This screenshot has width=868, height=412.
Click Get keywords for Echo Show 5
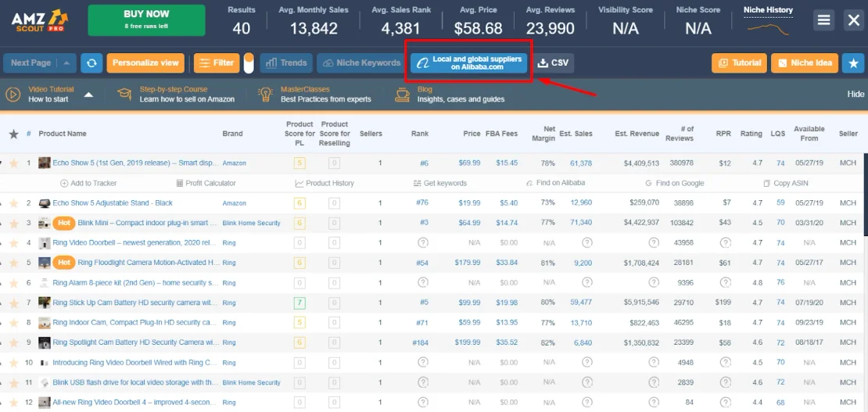coord(440,183)
